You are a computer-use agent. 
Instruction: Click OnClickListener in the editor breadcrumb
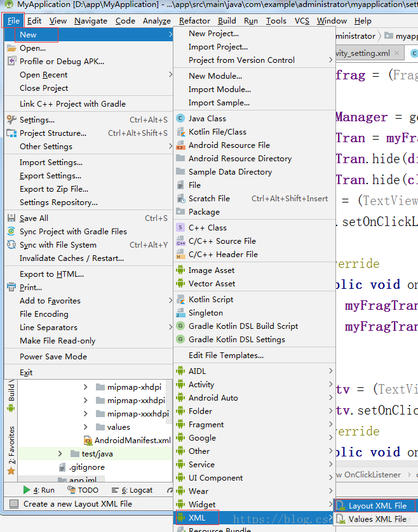click(372, 475)
